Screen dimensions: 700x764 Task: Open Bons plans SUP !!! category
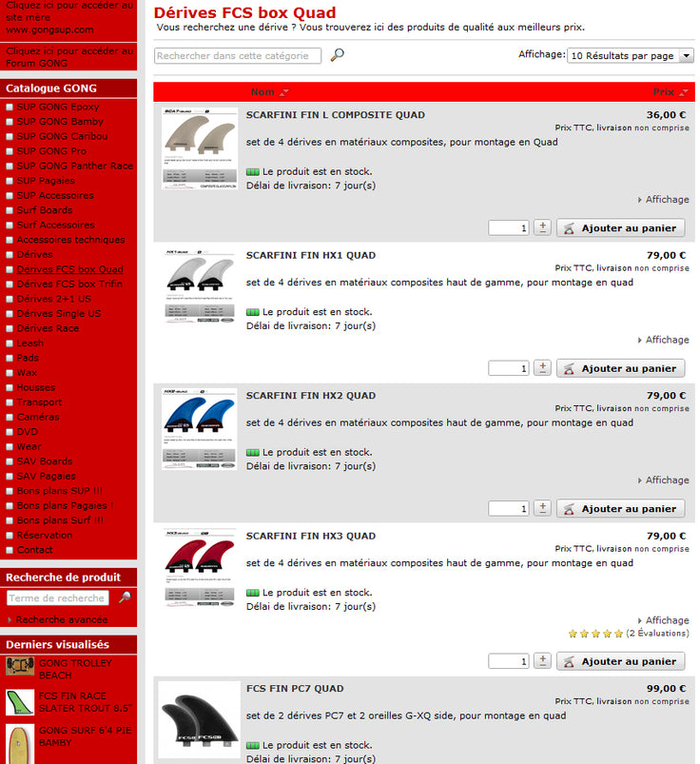59,491
